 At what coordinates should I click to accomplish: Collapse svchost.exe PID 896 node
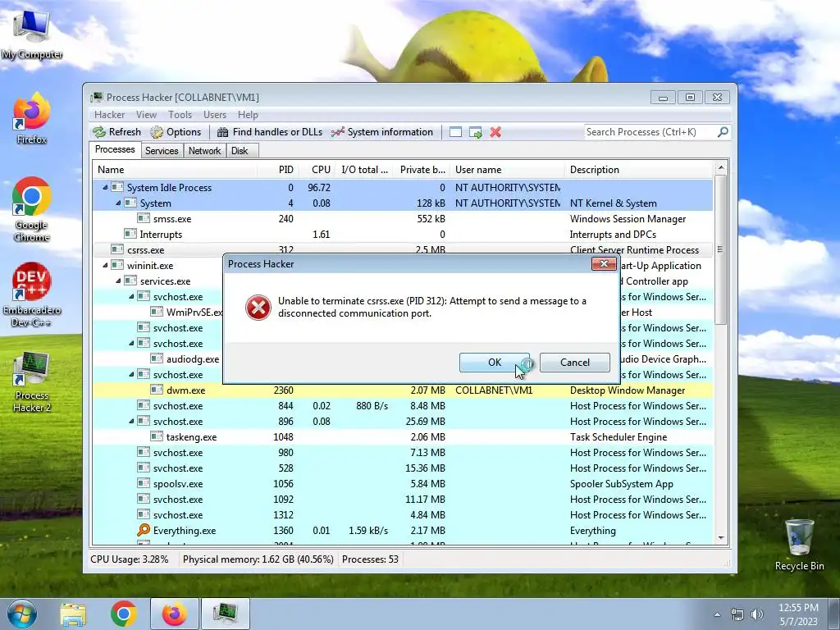click(131, 421)
